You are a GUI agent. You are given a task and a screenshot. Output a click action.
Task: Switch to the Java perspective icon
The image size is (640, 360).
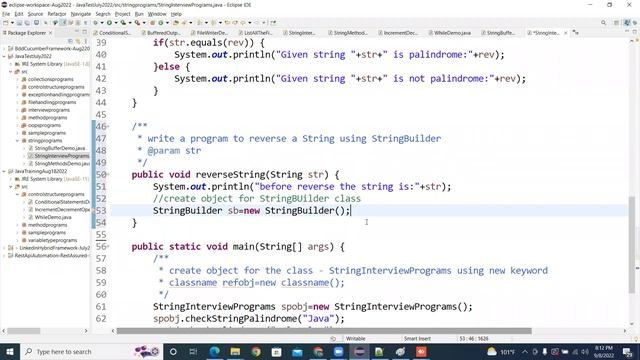pos(627,23)
